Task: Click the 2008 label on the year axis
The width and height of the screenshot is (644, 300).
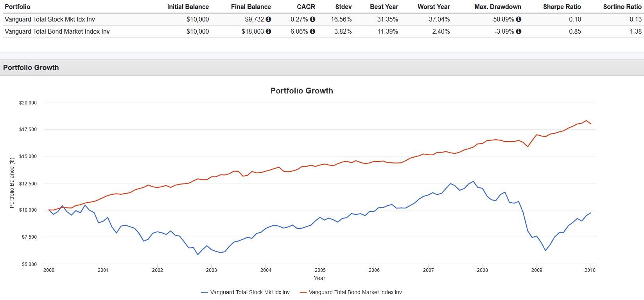Action: [x=482, y=270]
